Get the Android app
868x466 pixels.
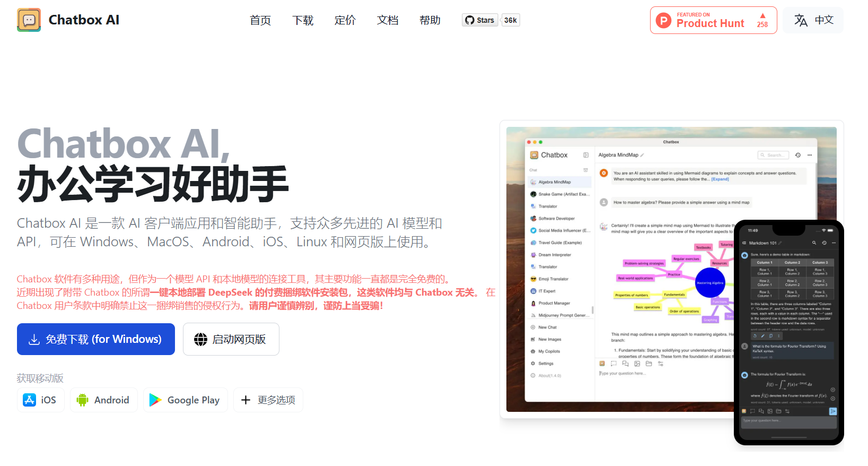pos(103,400)
